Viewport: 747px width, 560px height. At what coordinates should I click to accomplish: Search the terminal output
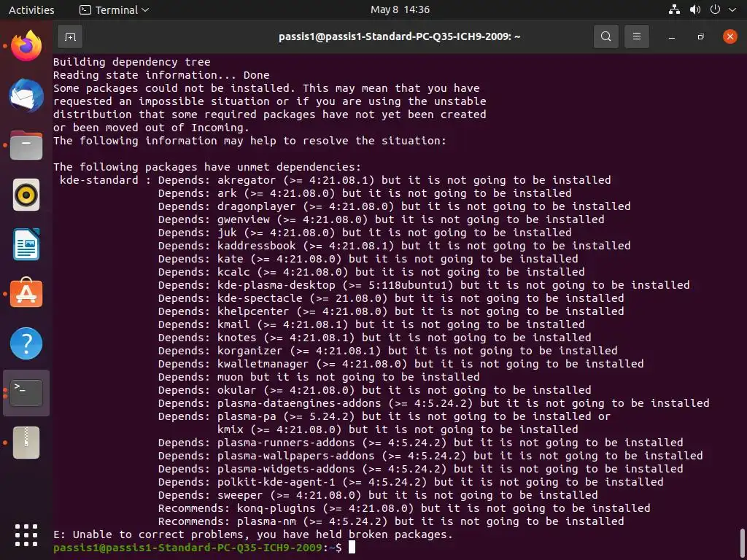pos(606,36)
